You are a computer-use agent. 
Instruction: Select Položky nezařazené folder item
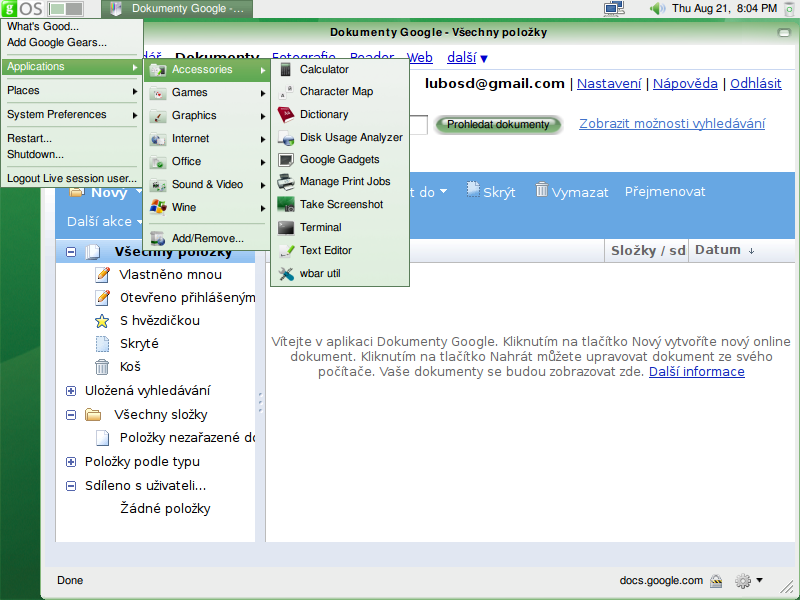[x=175, y=438]
